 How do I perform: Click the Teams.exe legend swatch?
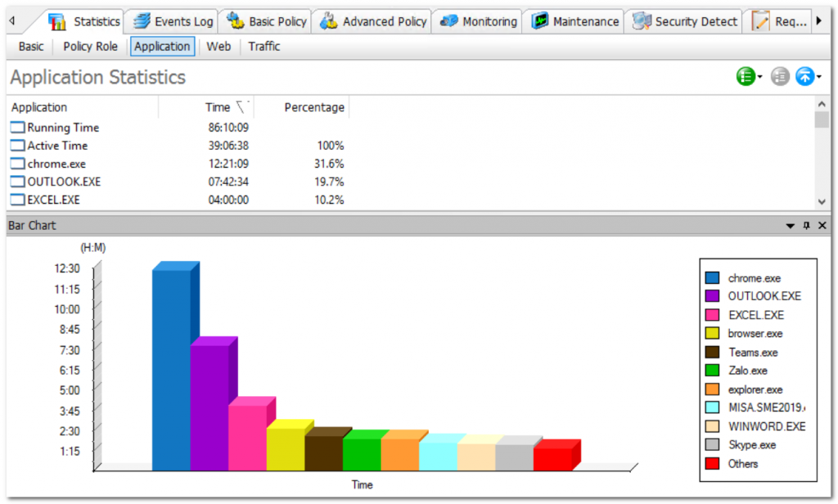coord(712,352)
